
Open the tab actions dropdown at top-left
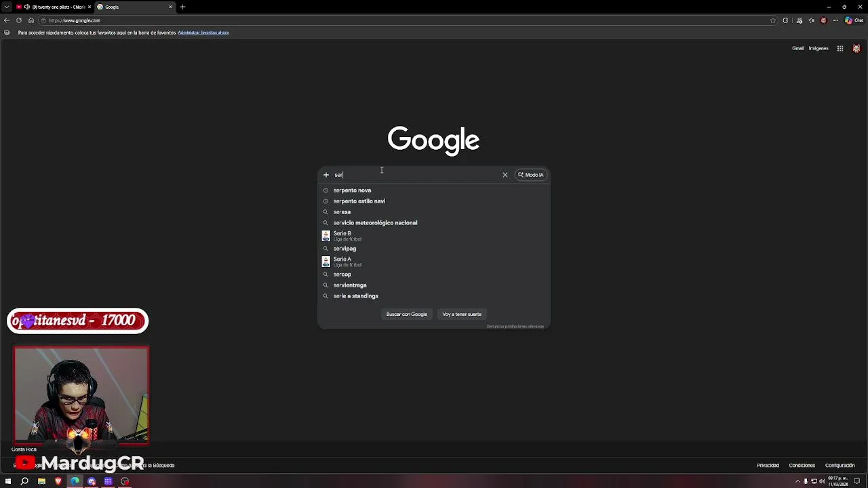coord(6,7)
